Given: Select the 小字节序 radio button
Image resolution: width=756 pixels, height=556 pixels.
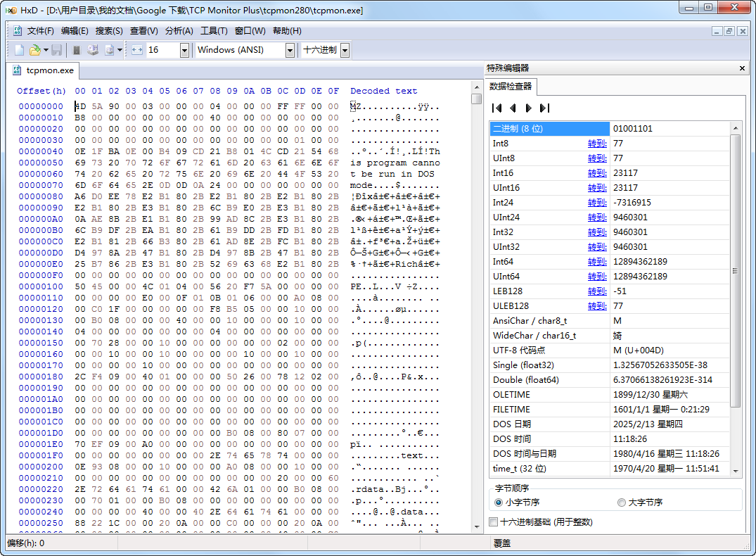Looking at the screenshot, I should pyautogui.click(x=499, y=503).
